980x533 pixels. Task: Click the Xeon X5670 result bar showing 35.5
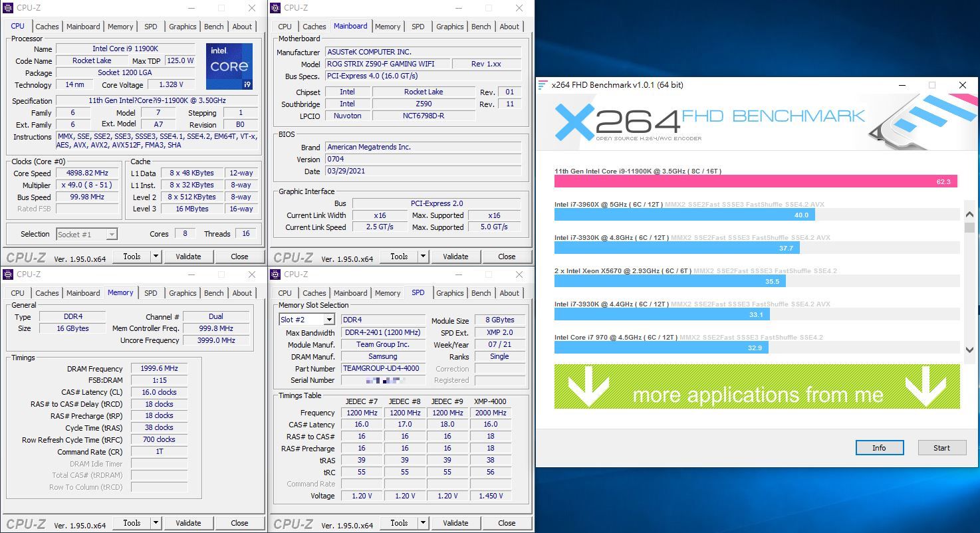(670, 281)
